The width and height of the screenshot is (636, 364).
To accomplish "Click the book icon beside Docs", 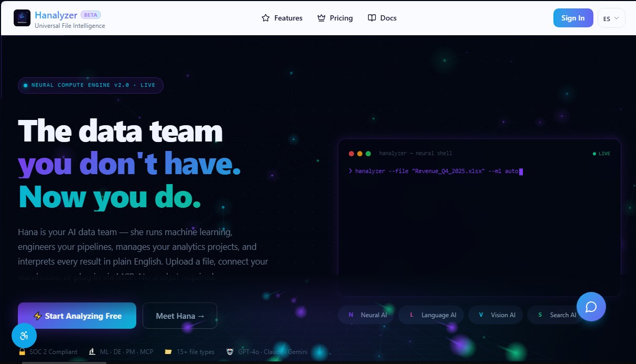I will tap(372, 18).
